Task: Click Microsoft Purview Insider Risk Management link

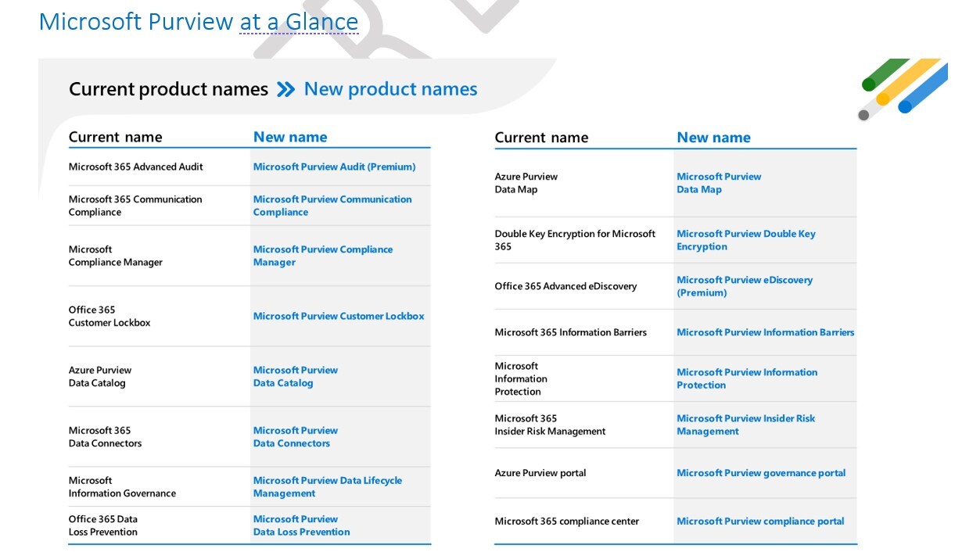Action: click(x=745, y=425)
